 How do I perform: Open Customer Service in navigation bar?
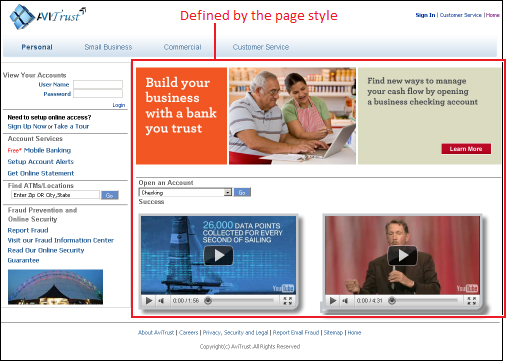point(261,47)
